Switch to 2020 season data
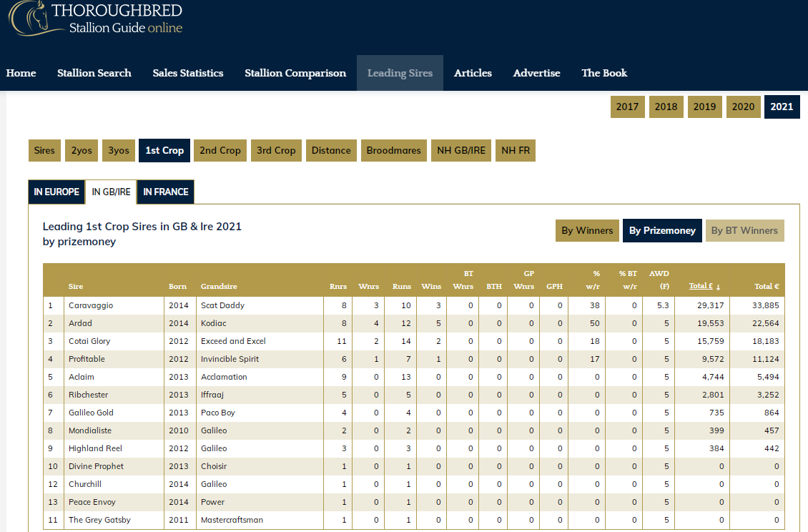 click(x=743, y=107)
